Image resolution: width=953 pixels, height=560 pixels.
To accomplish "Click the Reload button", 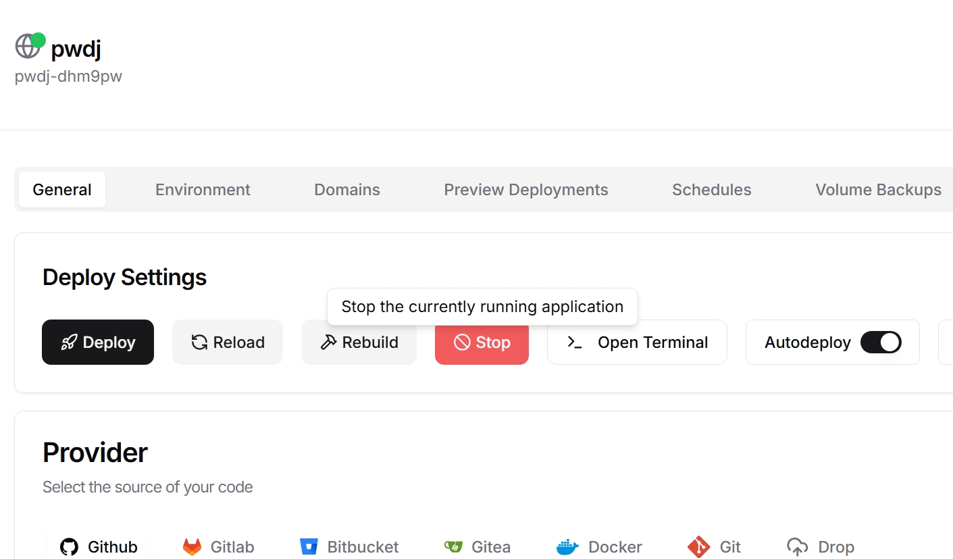I will pyautogui.click(x=228, y=342).
